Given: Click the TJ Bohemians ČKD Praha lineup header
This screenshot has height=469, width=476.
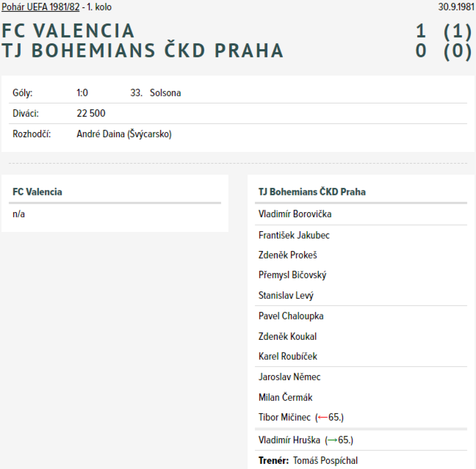Looking at the screenshot, I should coord(312,192).
